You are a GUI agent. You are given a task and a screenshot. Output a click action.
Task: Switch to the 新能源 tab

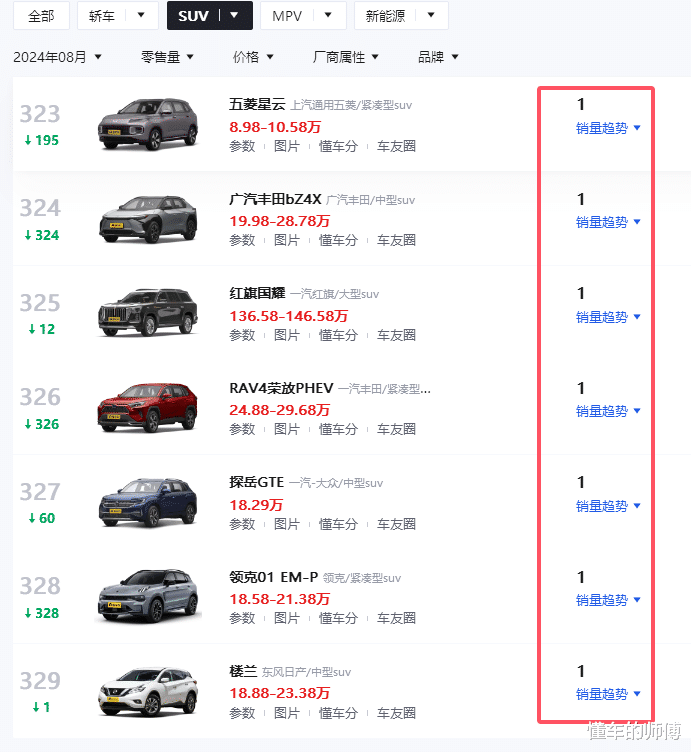point(386,16)
